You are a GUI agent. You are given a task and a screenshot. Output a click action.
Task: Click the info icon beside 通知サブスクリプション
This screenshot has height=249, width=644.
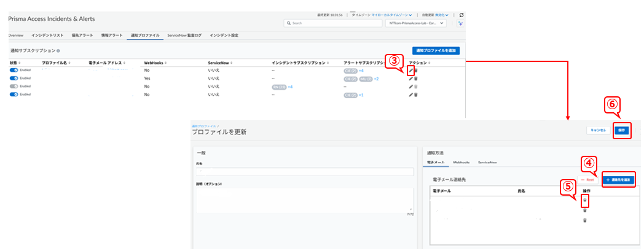coord(58,50)
